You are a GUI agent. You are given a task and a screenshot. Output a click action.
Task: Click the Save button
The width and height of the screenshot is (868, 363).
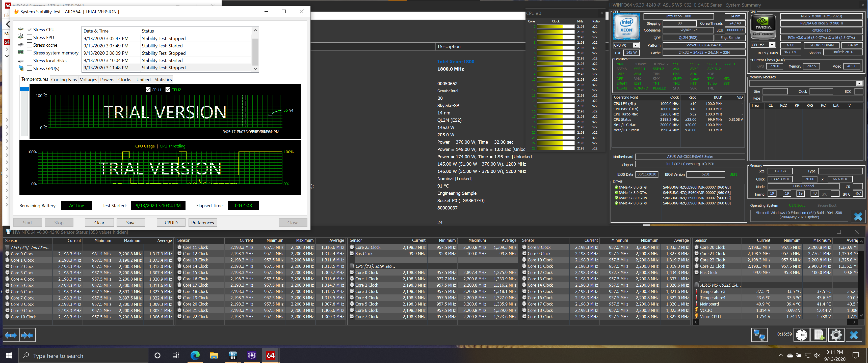tap(131, 223)
